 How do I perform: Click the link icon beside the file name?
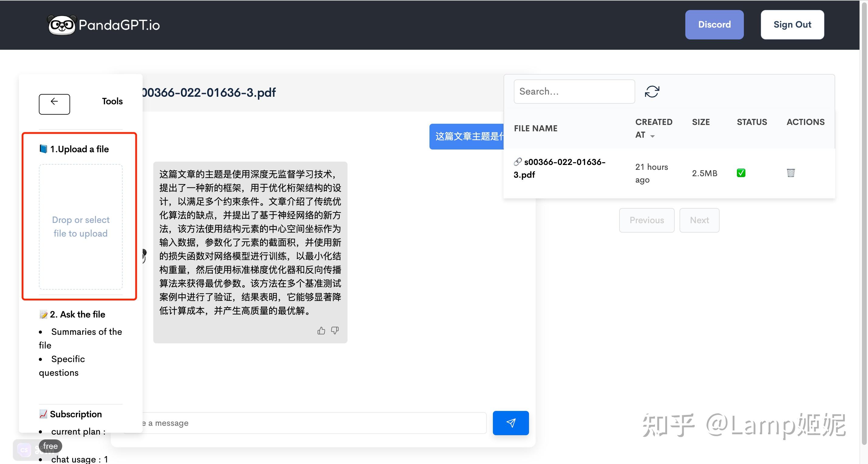point(518,162)
